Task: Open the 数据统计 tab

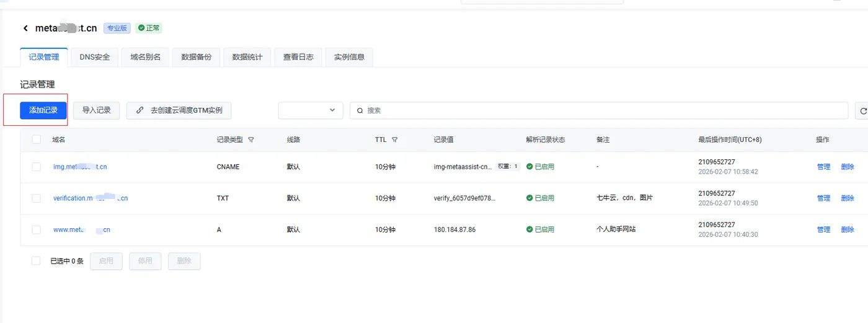Action: click(247, 57)
